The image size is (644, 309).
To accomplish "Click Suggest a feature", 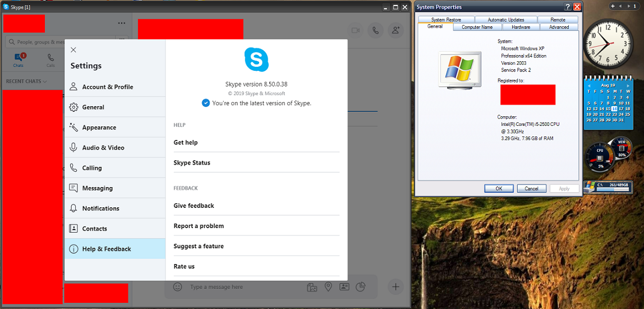I will [x=256, y=246].
